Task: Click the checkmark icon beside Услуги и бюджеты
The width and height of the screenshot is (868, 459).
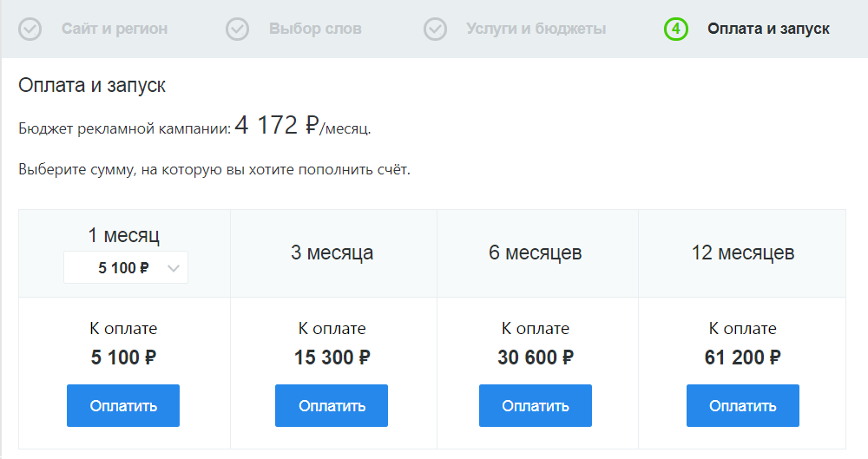Action: pyautogui.click(x=435, y=30)
